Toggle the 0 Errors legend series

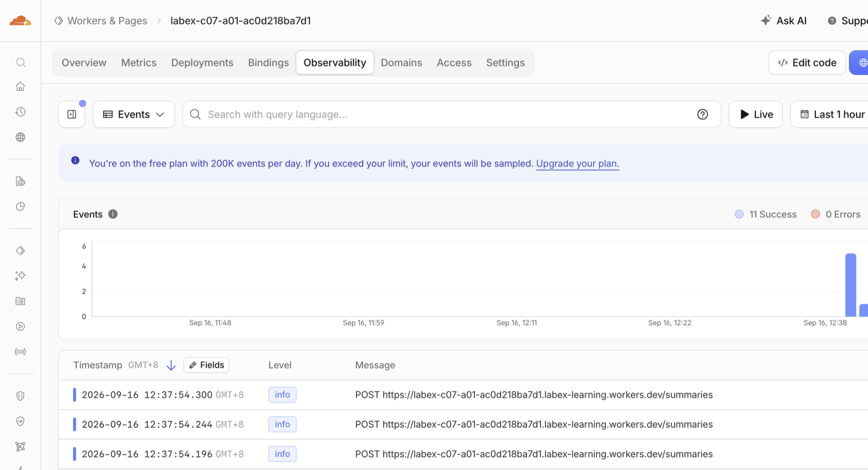(836, 214)
